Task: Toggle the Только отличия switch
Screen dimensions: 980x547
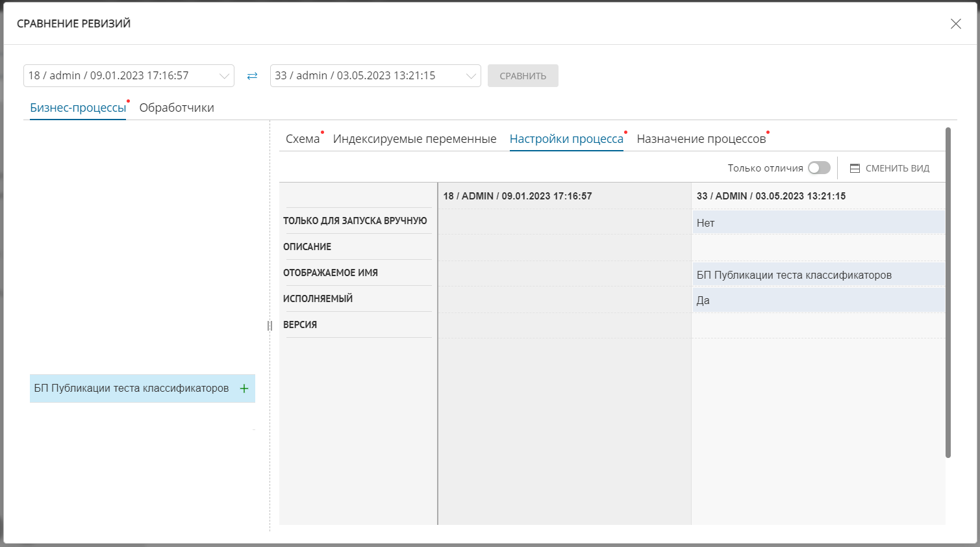Action: (819, 168)
